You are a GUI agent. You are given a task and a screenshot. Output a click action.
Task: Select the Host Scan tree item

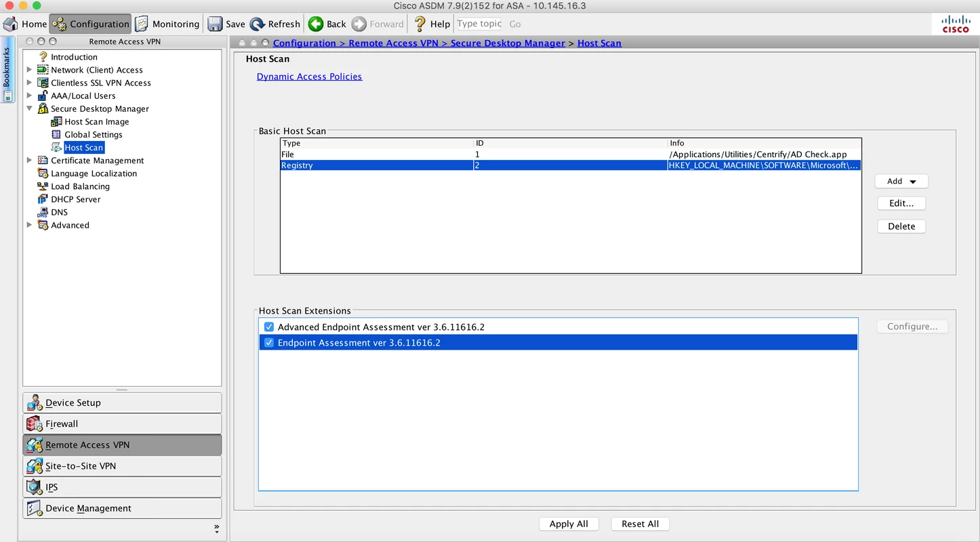(84, 148)
